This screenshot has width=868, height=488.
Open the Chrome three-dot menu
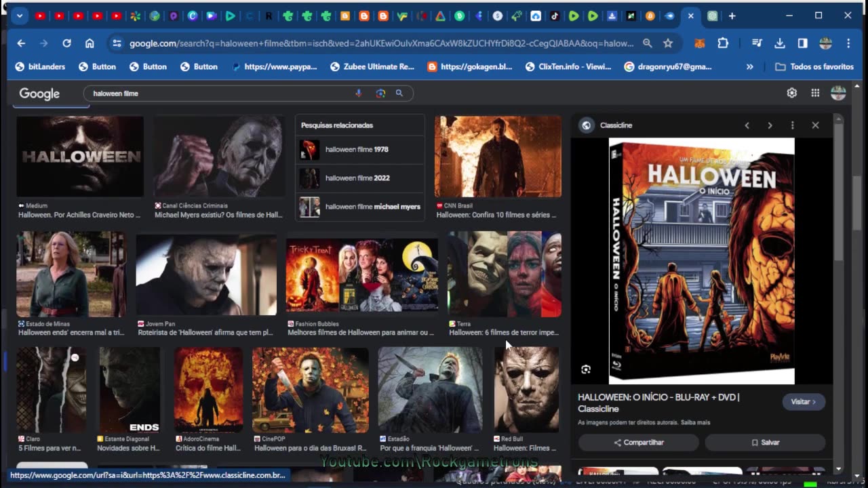coord(848,43)
